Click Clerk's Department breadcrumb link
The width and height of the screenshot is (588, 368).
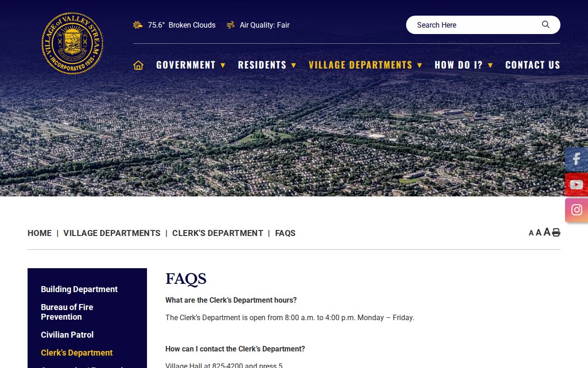pos(218,233)
